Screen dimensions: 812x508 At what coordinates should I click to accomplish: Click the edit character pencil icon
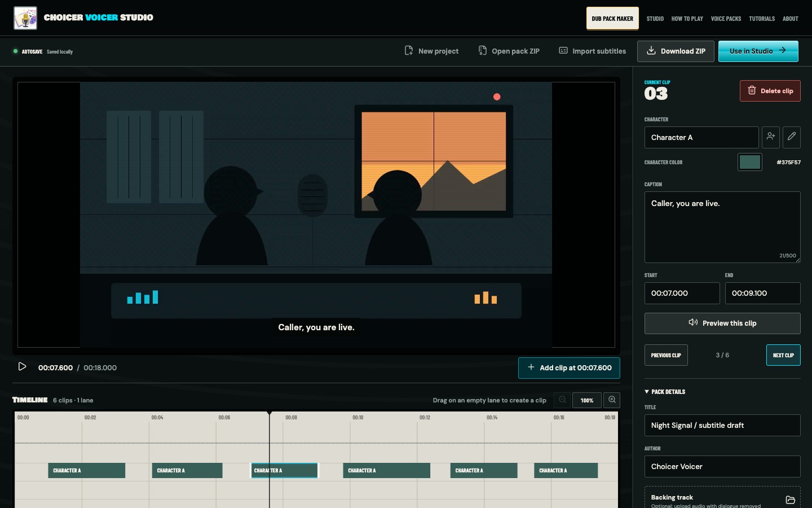pyautogui.click(x=792, y=137)
